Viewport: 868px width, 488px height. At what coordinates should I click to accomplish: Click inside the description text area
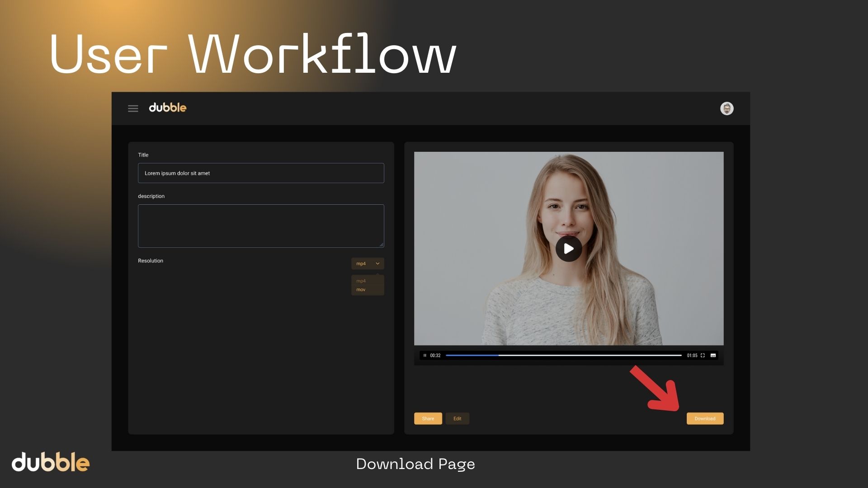point(261,225)
